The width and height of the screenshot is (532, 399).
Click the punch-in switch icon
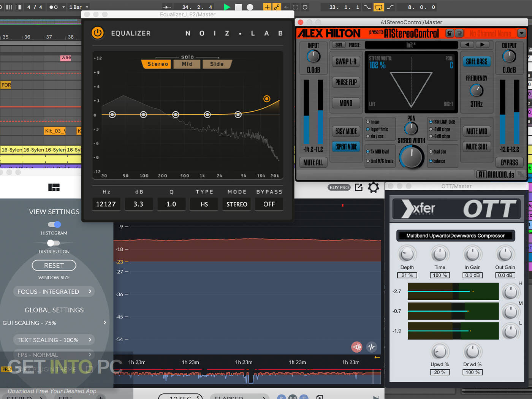(367, 7)
